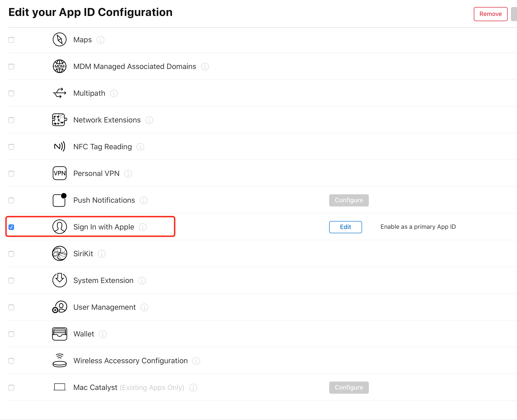Click the Mac Catalyst label text
This screenshot has width=517, height=420.
tap(95, 388)
